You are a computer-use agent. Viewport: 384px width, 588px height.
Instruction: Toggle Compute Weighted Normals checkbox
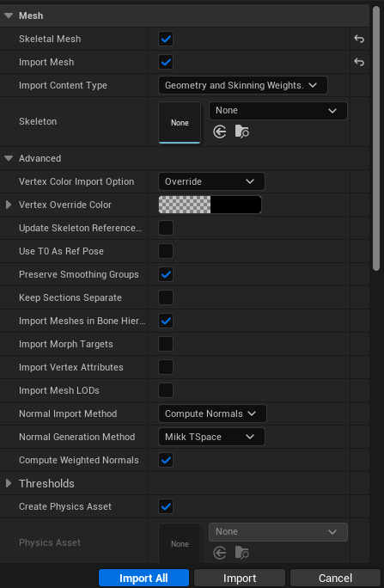pyautogui.click(x=166, y=460)
